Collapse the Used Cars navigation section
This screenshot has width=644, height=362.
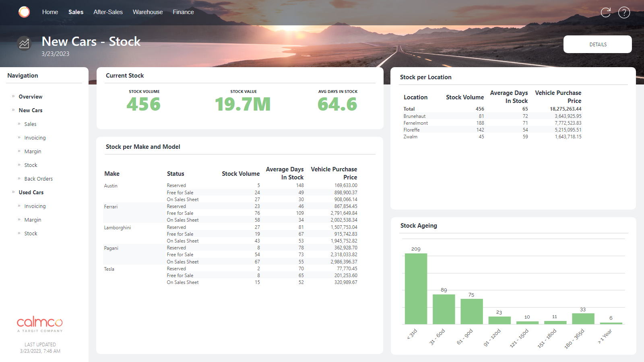[13, 192]
